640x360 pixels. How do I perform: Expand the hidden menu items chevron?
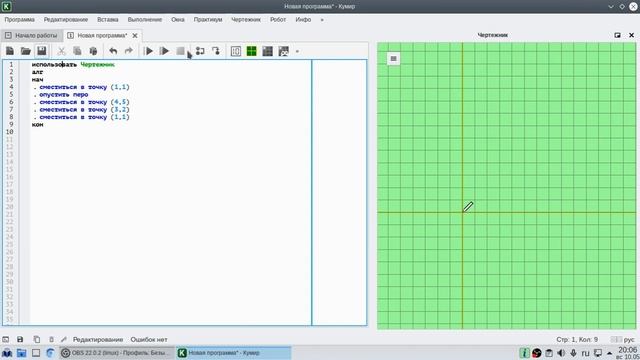point(322,20)
